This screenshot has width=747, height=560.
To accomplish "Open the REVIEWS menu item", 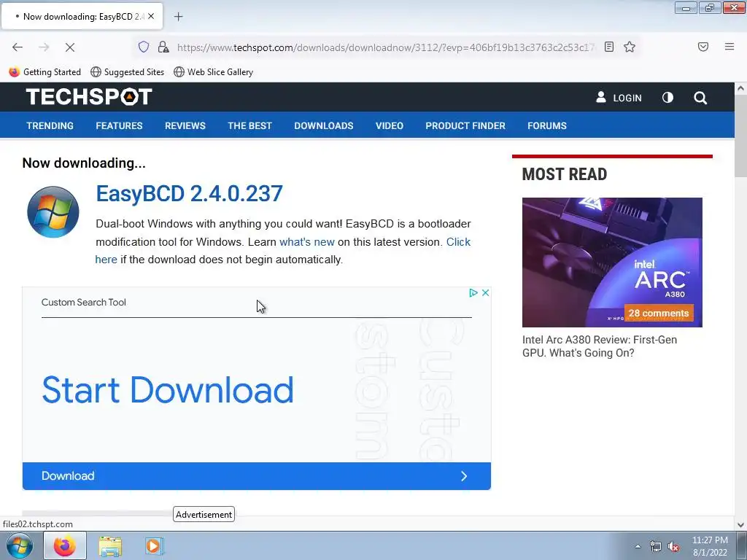I will (x=185, y=125).
